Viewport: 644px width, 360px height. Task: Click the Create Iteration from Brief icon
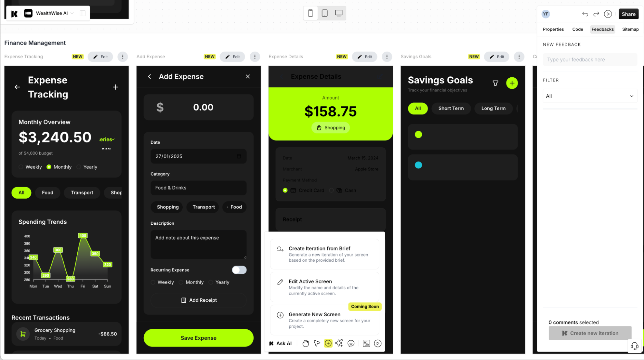click(x=280, y=248)
